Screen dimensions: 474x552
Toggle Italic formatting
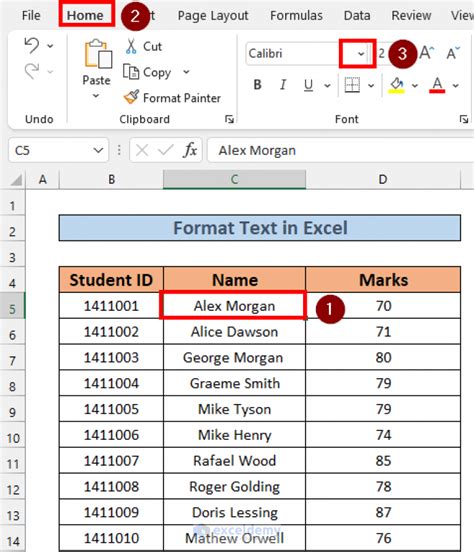pyautogui.click(x=283, y=85)
